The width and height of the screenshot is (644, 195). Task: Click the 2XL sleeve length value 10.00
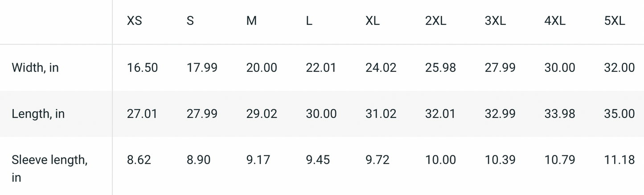440,159
